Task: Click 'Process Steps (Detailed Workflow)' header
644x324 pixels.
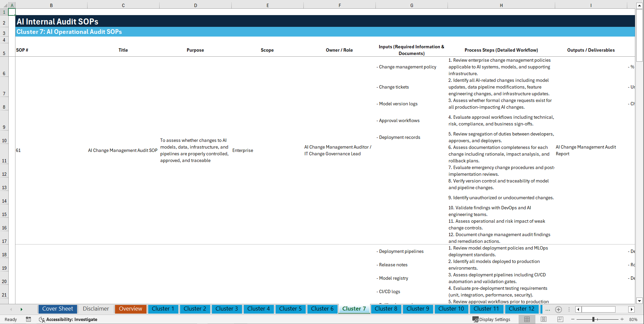Action: pyautogui.click(x=501, y=50)
